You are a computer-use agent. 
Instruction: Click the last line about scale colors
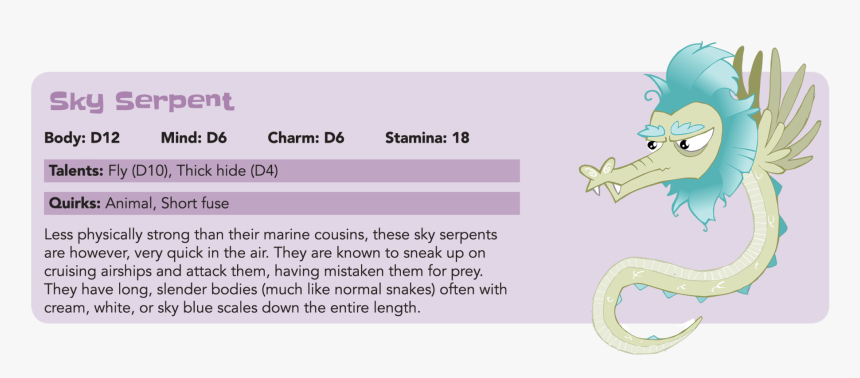coord(232,308)
